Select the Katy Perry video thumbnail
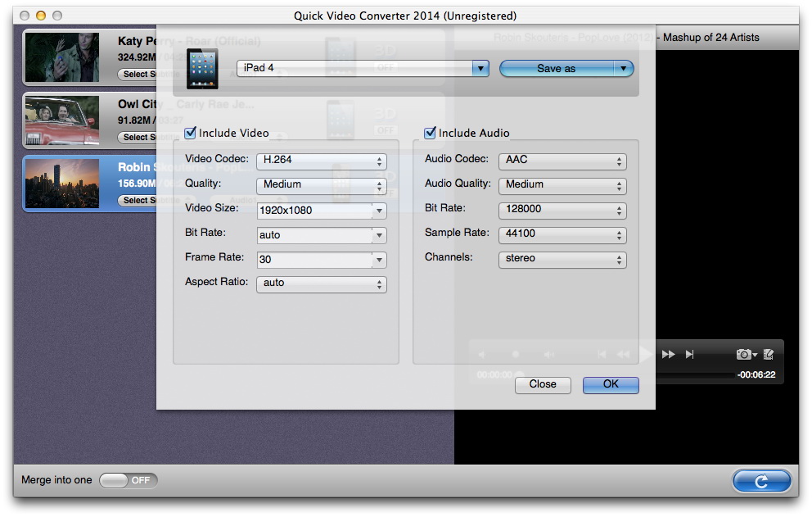The image size is (812, 517). (62, 57)
